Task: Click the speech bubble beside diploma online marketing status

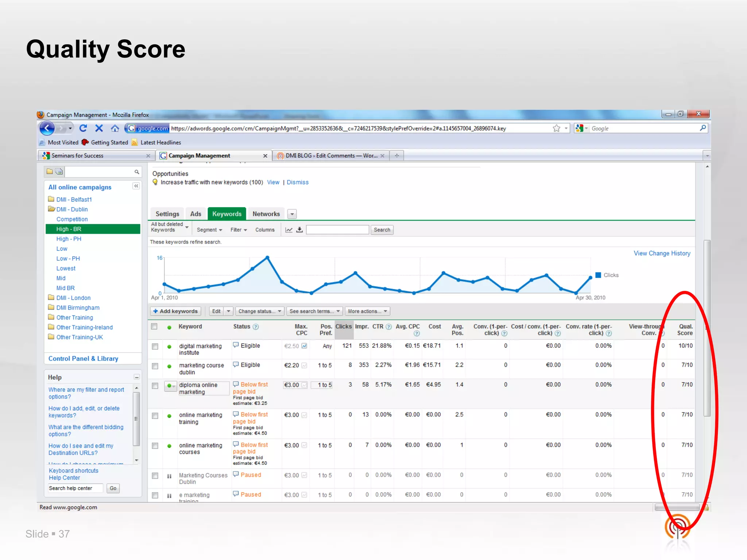Action: [236, 384]
